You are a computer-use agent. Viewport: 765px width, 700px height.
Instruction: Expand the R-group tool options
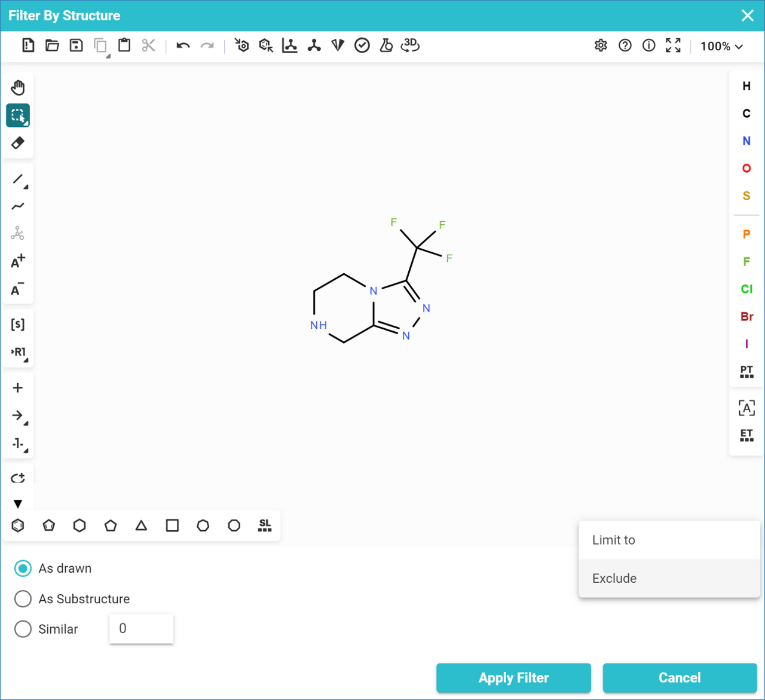click(x=19, y=352)
